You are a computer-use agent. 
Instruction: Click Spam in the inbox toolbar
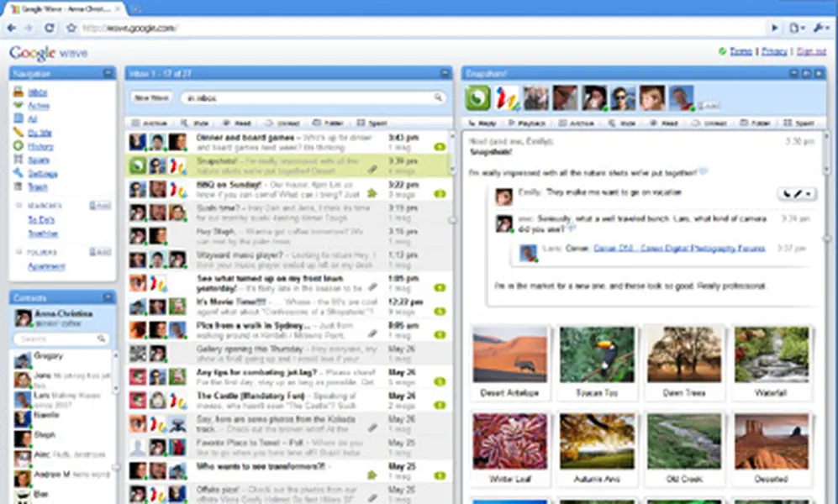(372, 123)
